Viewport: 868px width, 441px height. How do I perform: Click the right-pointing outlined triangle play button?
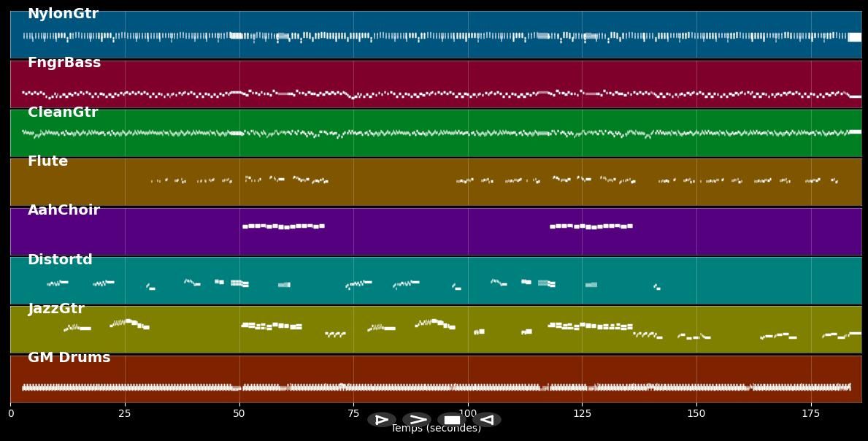coord(381,420)
